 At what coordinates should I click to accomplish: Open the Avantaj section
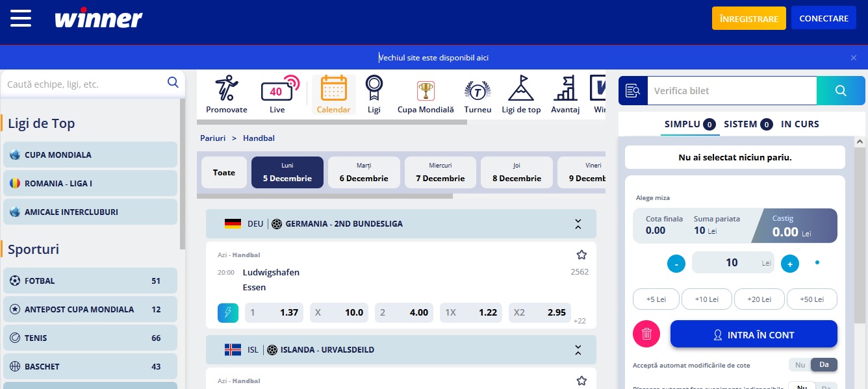[565, 95]
